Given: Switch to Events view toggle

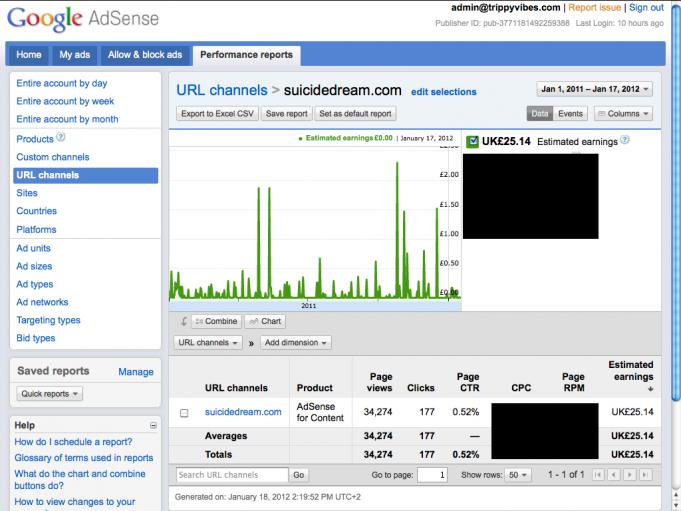Looking at the screenshot, I should click(570, 114).
